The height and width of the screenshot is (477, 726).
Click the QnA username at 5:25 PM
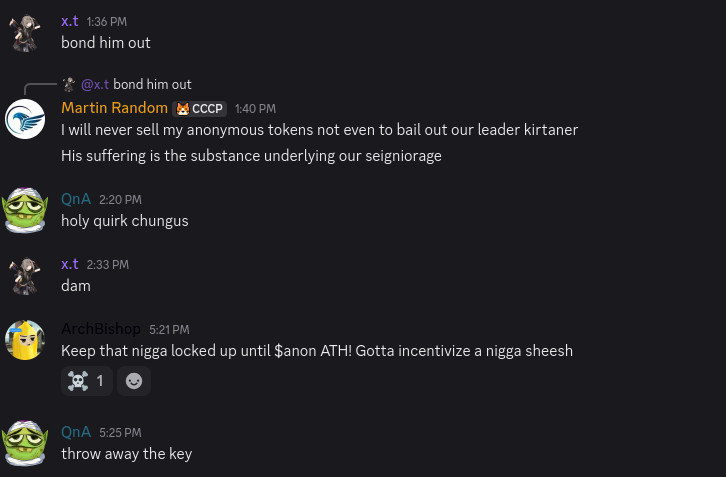point(76,432)
